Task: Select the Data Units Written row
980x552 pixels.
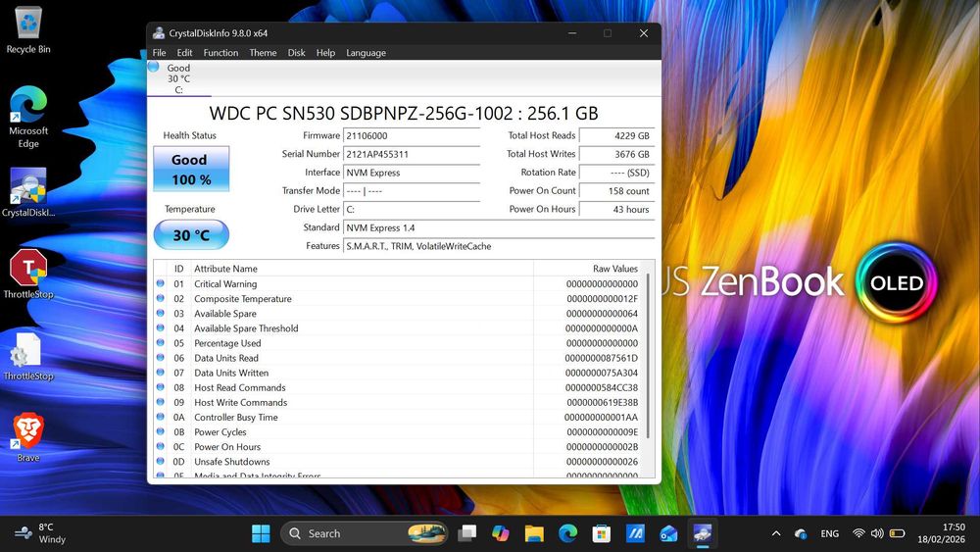Action: (399, 373)
